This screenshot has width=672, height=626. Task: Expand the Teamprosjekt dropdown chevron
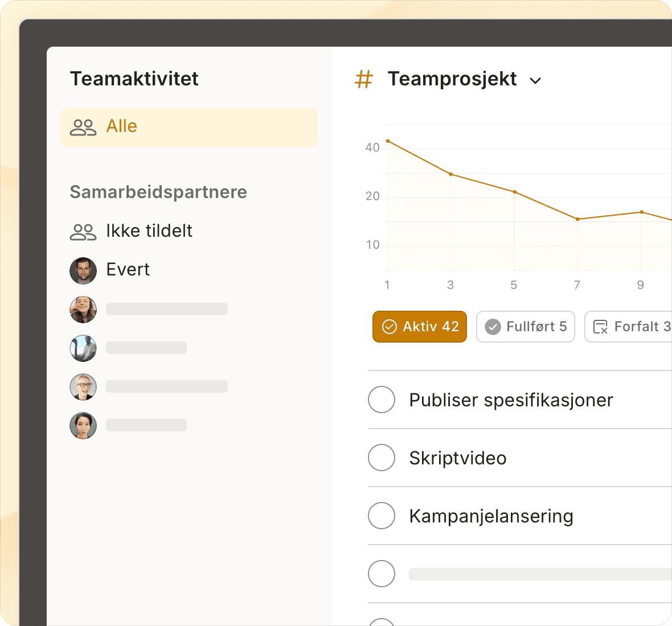point(535,81)
